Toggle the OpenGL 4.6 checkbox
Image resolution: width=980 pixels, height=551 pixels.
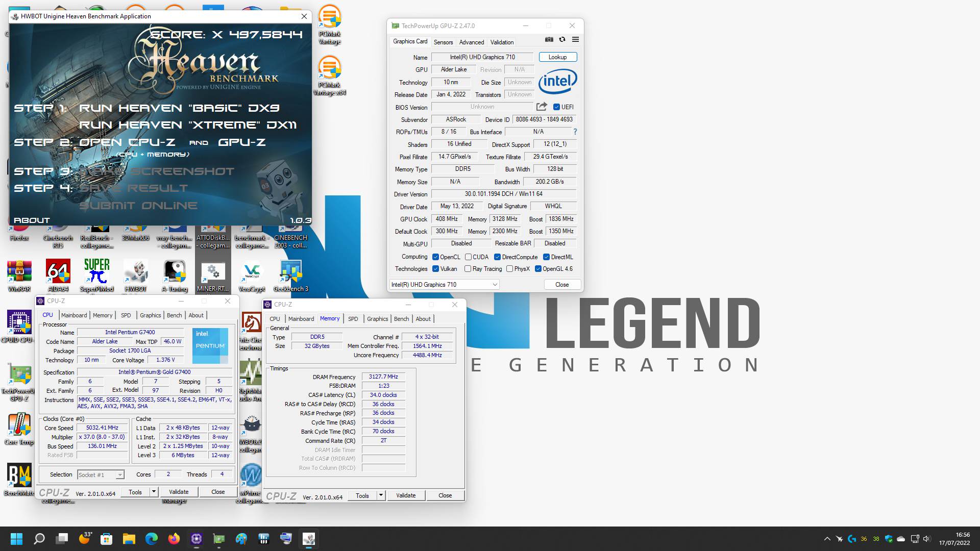coord(538,269)
